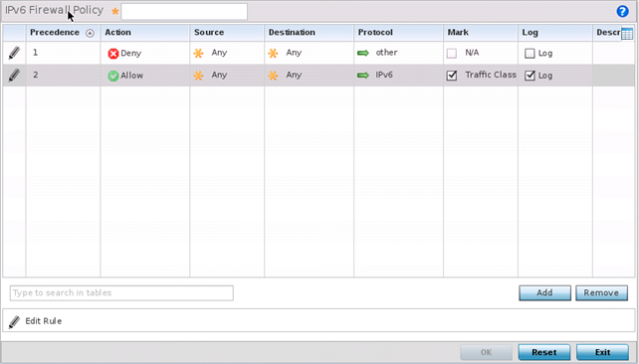
Task: Select the 'Traffic Class' mark text
Action: (491, 75)
